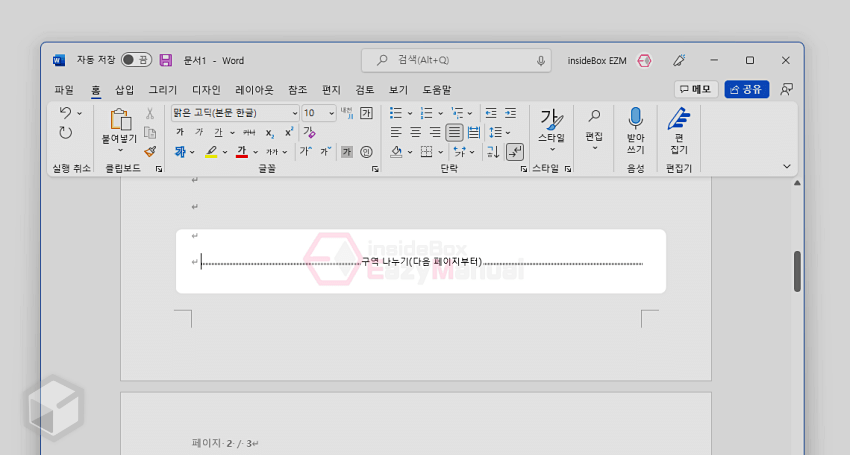Increase paragraph indent
Viewport: 850px width, 455px height.
coord(511,113)
